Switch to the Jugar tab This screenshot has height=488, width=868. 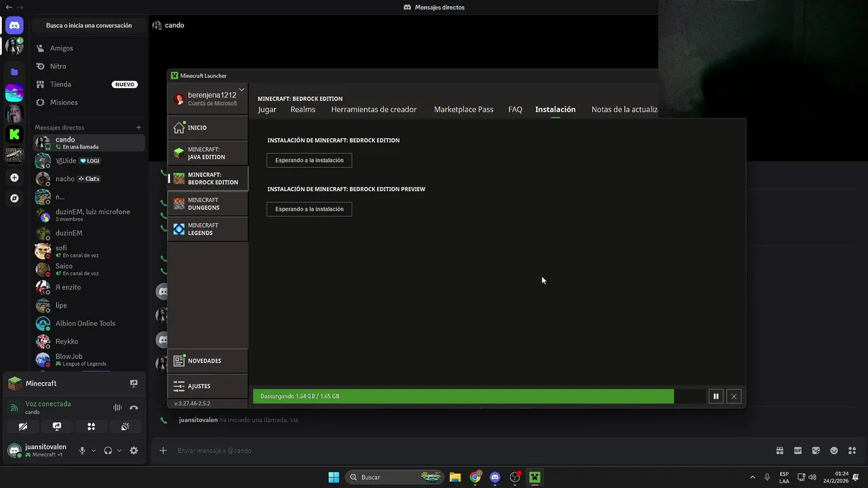click(267, 109)
